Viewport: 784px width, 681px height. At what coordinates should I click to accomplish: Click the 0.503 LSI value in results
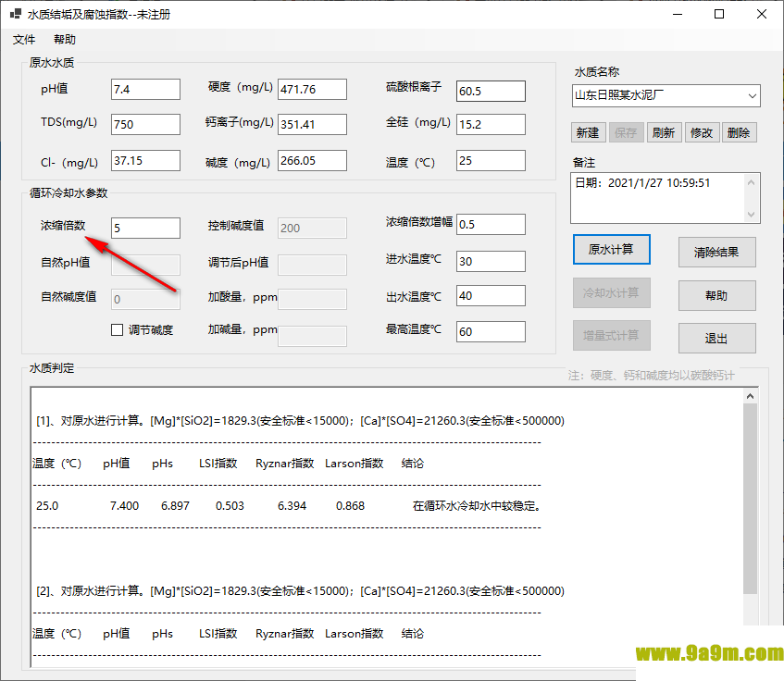point(230,506)
